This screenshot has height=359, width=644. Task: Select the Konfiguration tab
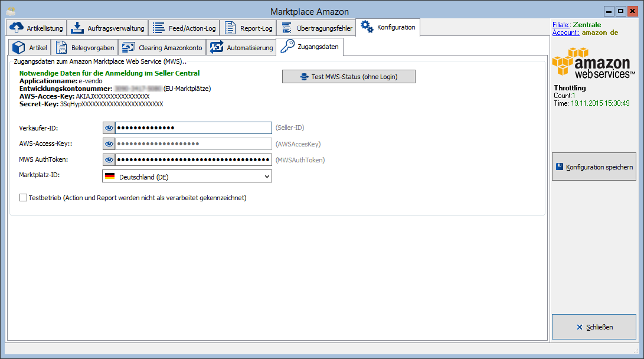pyautogui.click(x=388, y=27)
